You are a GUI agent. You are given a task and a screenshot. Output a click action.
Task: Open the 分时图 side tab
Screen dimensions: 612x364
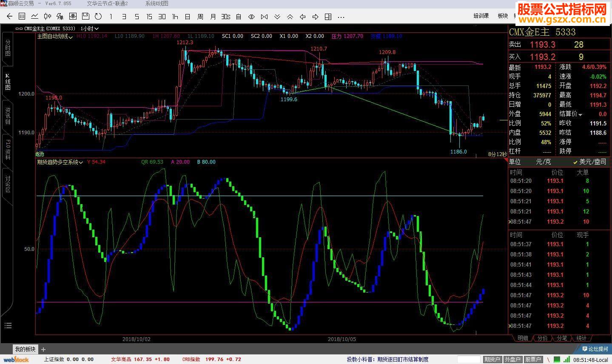pyautogui.click(x=8, y=47)
